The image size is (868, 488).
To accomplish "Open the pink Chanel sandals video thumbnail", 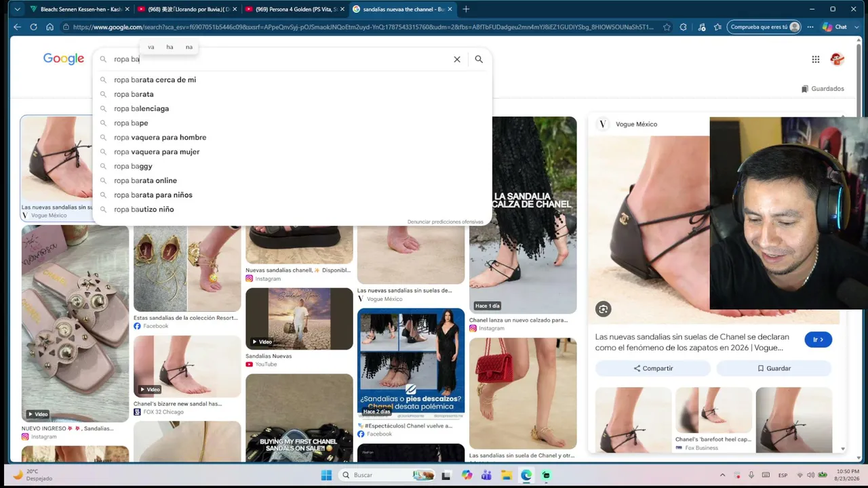I will click(75, 324).
